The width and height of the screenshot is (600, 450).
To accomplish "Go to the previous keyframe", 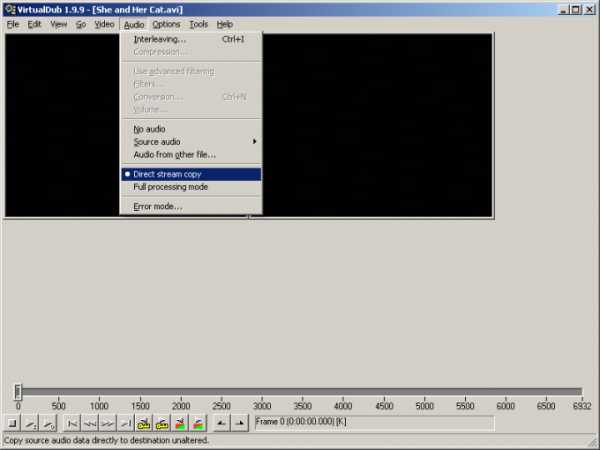I will click(x=143, y=424).
